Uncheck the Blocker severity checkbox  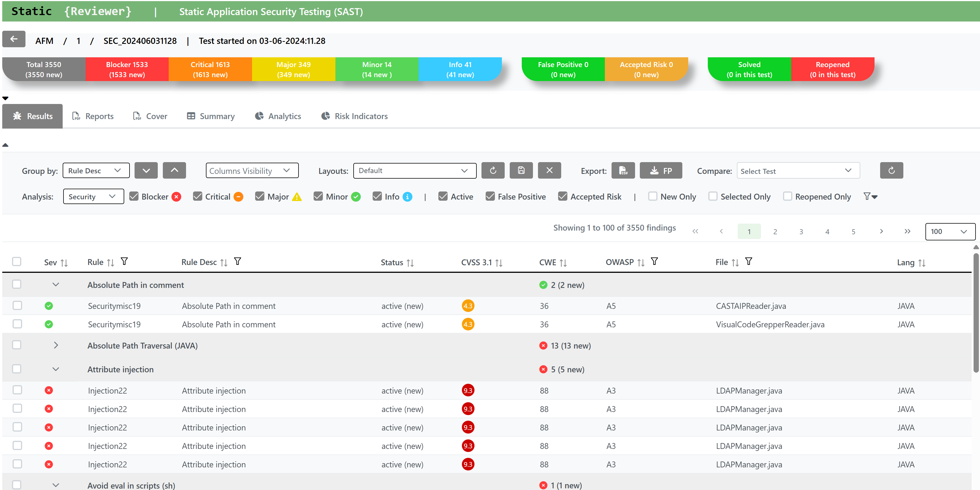tap(134, 196)
